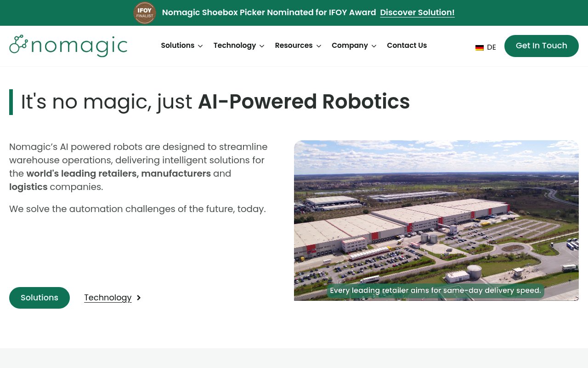This screenshot has height=368, width=588.
Task: Expand the Company dropdown chevron
Action: (374, 46)
